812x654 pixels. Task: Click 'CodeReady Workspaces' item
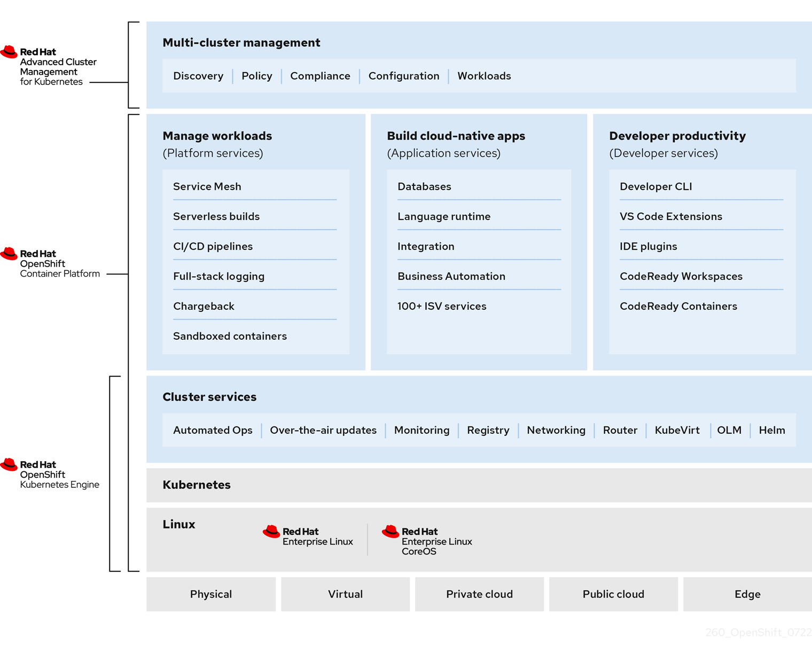[681, 276]
